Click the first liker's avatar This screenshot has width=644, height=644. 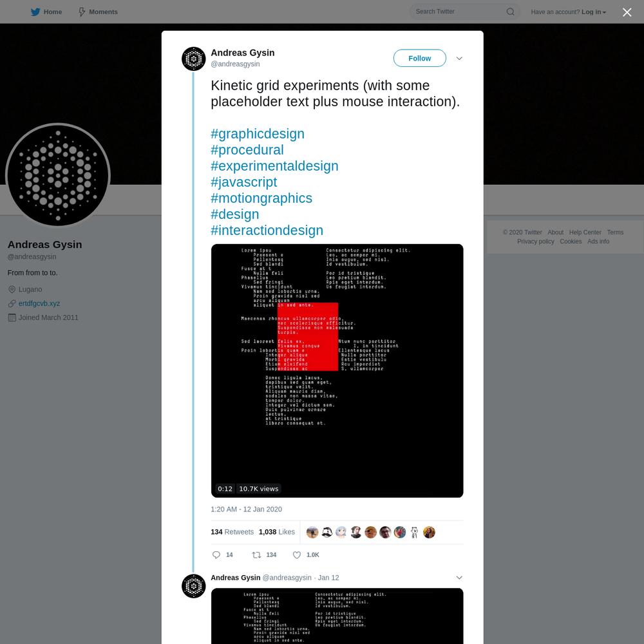312,533
